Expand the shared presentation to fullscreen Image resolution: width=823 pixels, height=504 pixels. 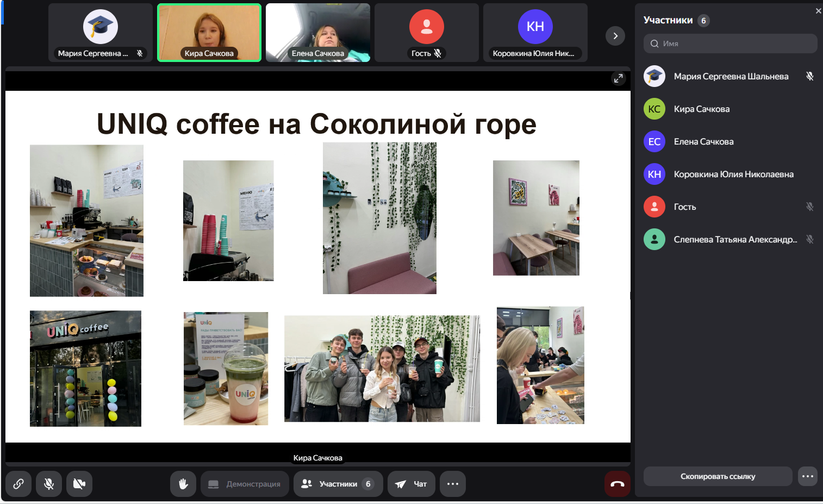[x=619, y=79]
